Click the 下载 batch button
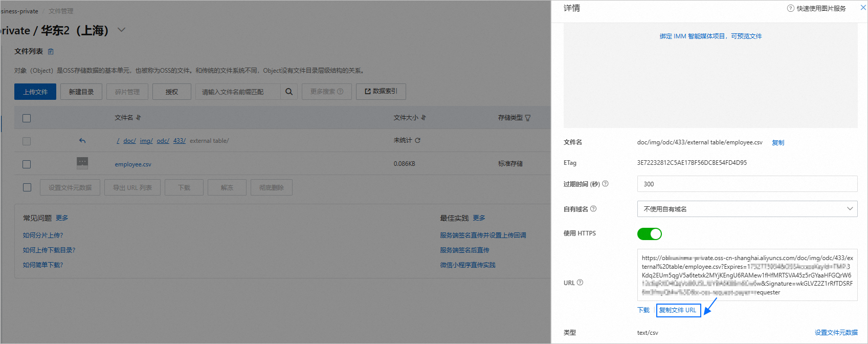This screenshot has width=868, height=344. [x=184, y=187]
